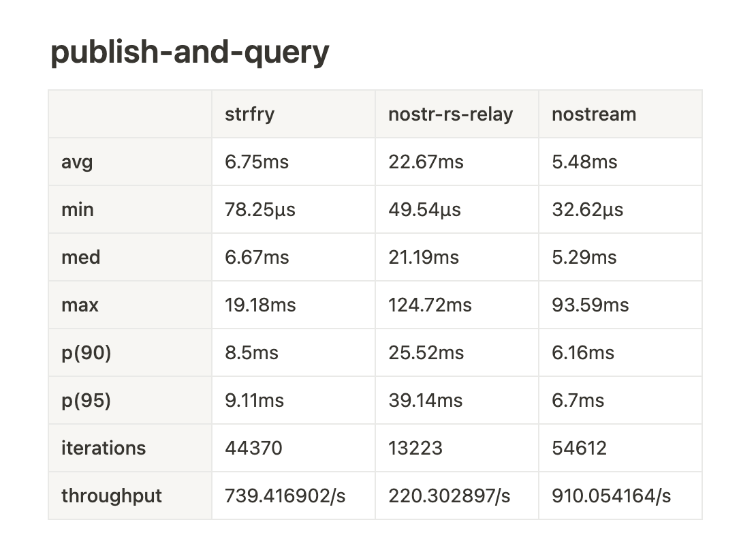The image size is (756, 548).
Task: Click the p(95) row label
Action: pyautogui.click(x=86, y=400)
